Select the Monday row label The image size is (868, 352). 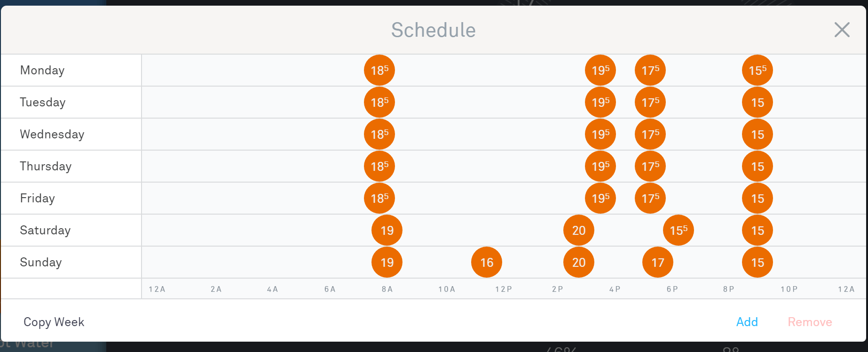[x=42, y=71]
